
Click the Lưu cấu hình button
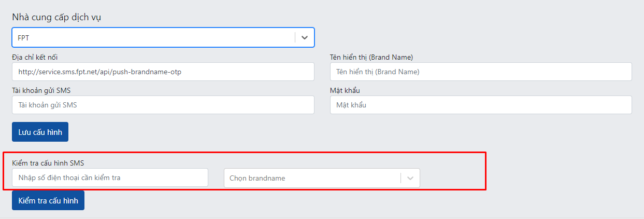click(x=40, y=132)
